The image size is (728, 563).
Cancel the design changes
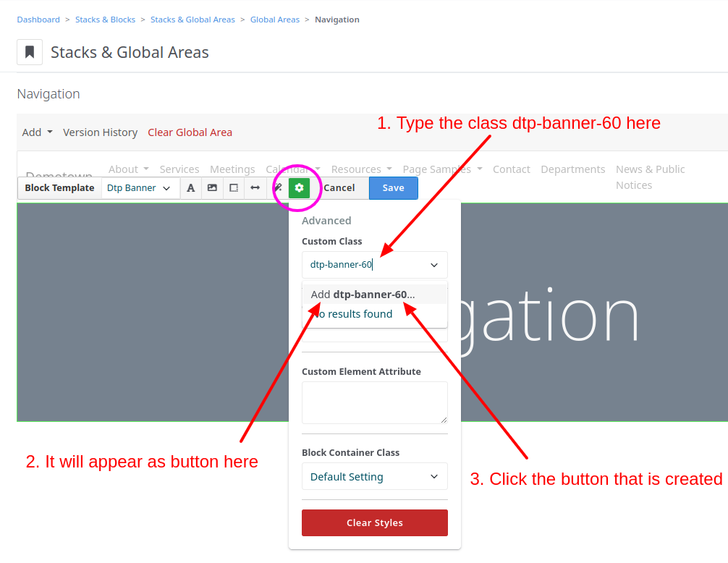coord(339,188)
